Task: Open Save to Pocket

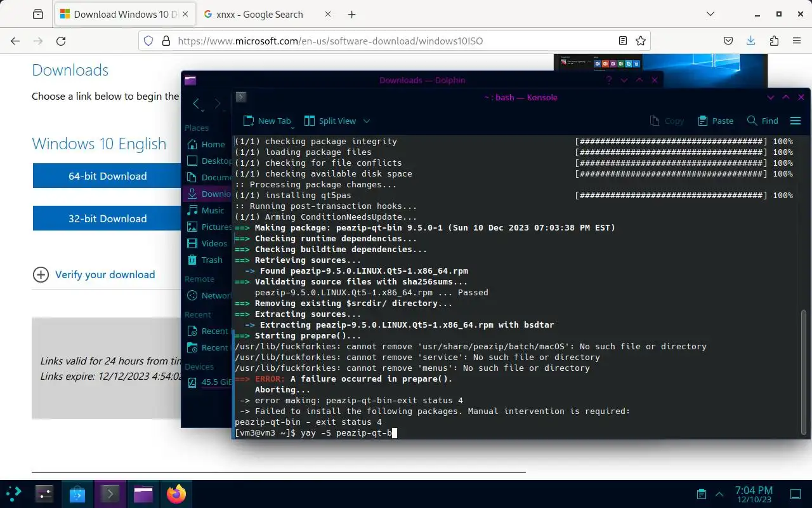Action: pyautogui.click(x=728, y=41)
